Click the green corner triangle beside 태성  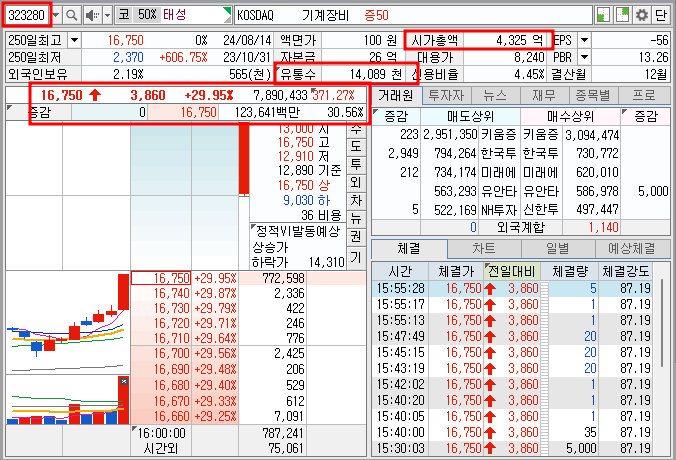(227, 14)
